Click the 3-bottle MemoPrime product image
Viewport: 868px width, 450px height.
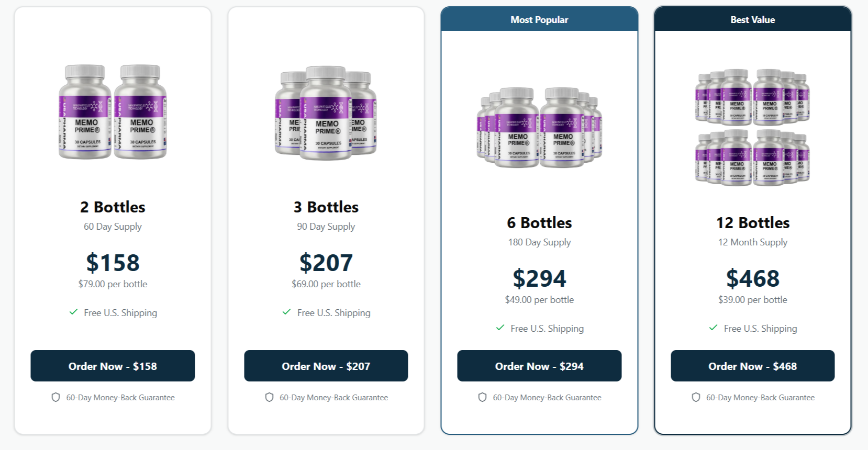[326, 113]
